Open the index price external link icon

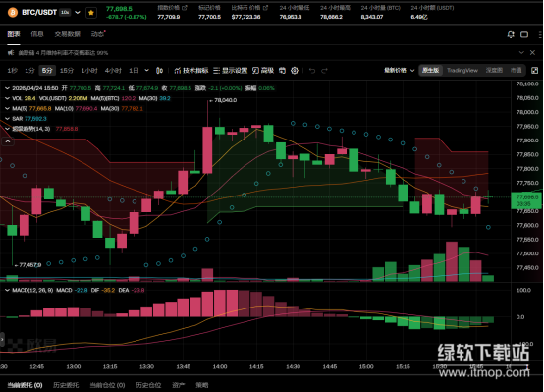185,7
